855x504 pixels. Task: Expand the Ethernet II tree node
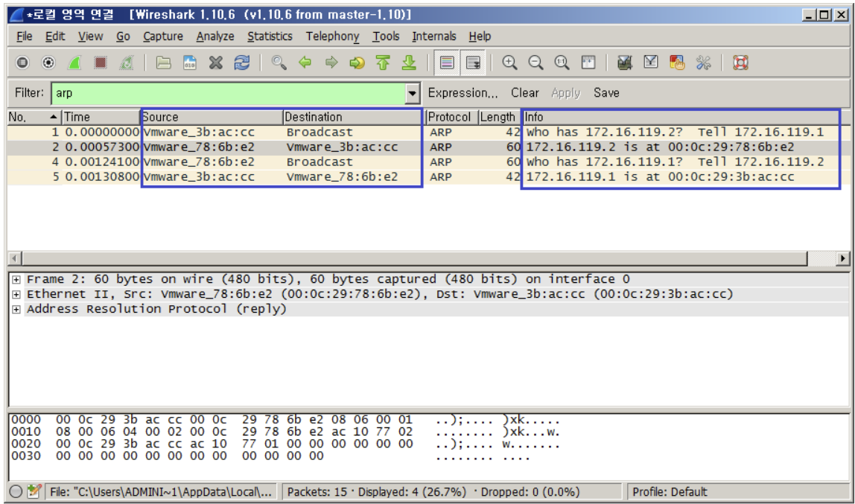pos(16,294)
